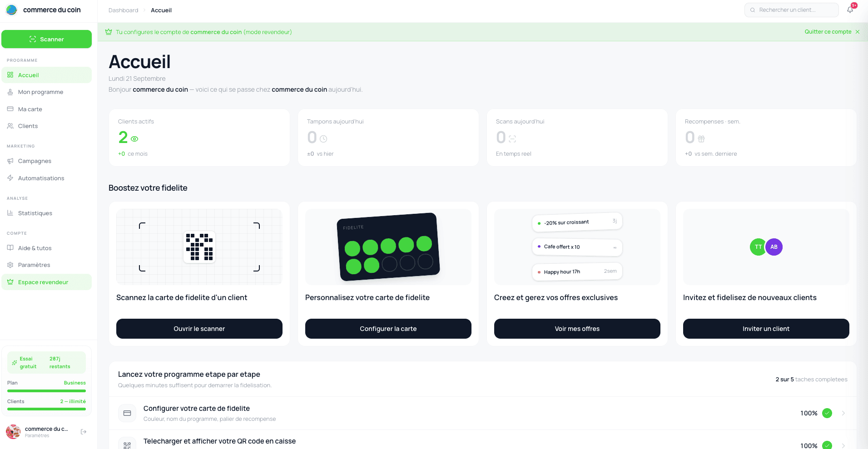Viewport: 868px width, 449px height.
Task: Click the commerce du coin globe logo
Action: click(x=12, y=10)
